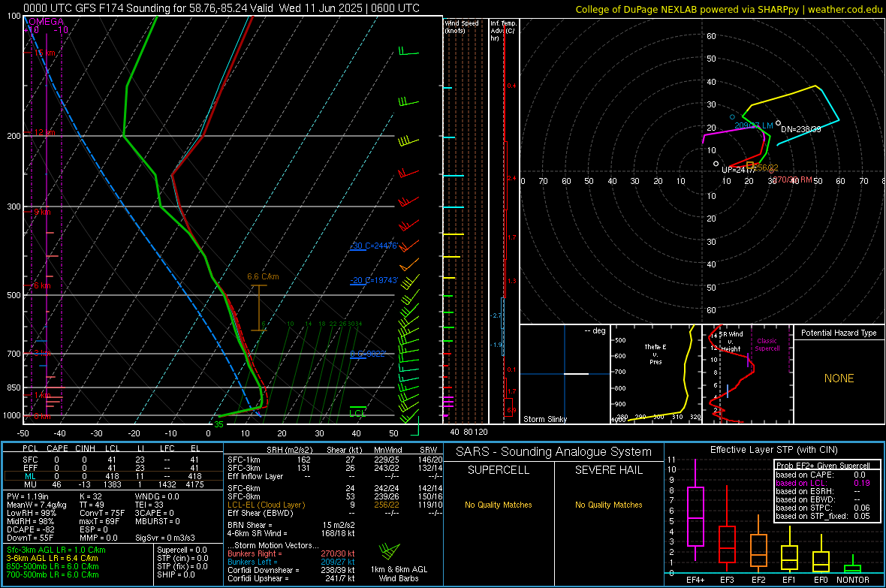Click the green LCL marker on the skew-T
Image resolution: width=886 pixels, height=588 pixels.
pos(357,411)
